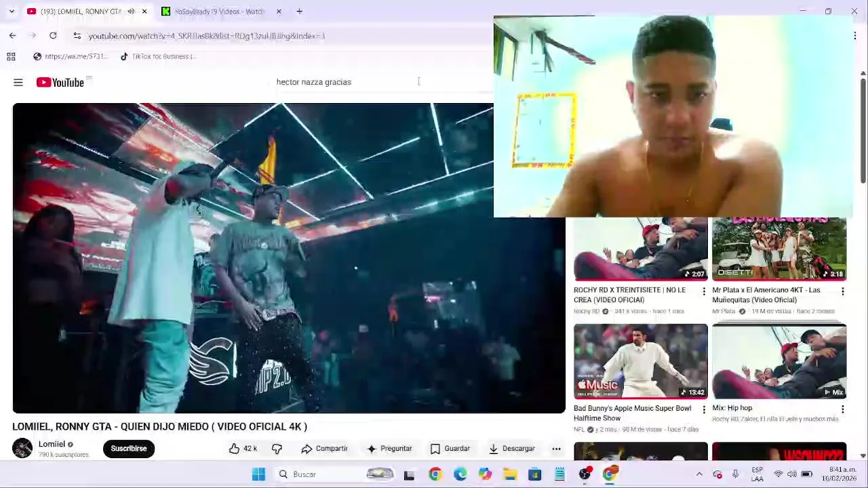Change ESP LAA keyboard language
The image size is (868, 488).
click(x=757, y=474)
